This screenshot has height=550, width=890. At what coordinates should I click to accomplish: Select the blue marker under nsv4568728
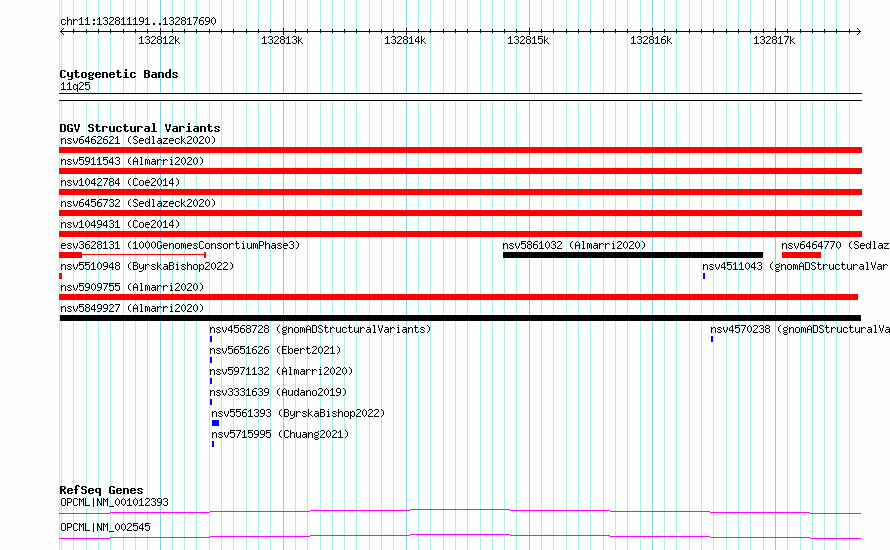pyautogui.click(x=211, y=339)
